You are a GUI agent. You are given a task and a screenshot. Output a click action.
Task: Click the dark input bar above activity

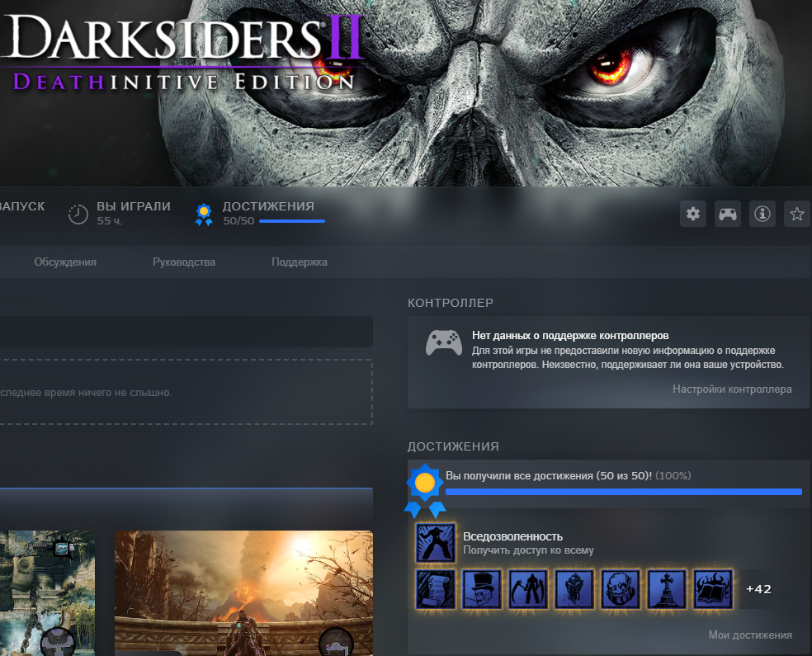pyautogui.click(x=186, y=332)
